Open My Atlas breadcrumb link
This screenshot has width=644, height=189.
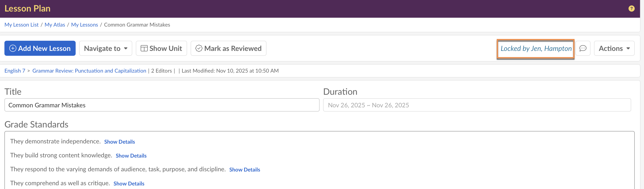(x=55, y=25)
